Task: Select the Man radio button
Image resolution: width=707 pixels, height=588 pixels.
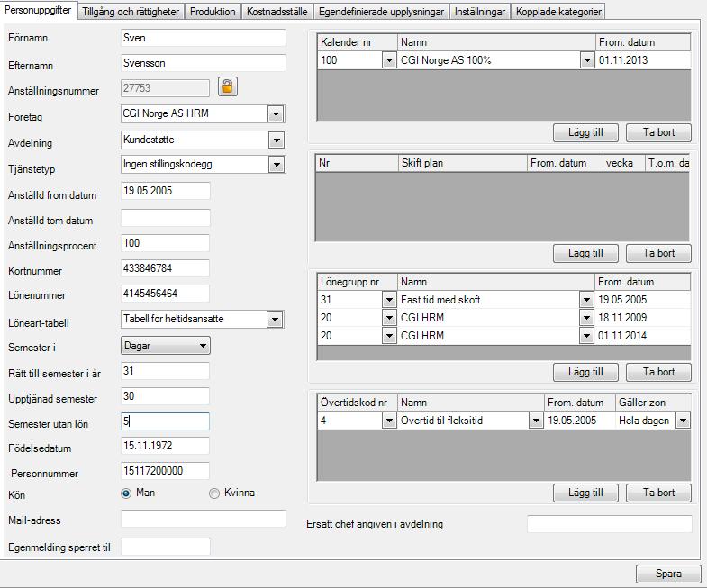Action: click(126, 493)
